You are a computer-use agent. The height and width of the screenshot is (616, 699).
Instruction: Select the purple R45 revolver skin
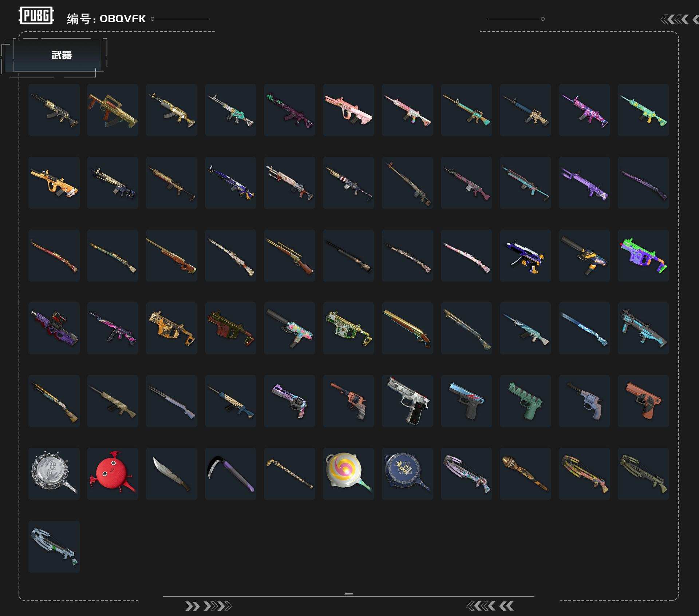[289, 401]
